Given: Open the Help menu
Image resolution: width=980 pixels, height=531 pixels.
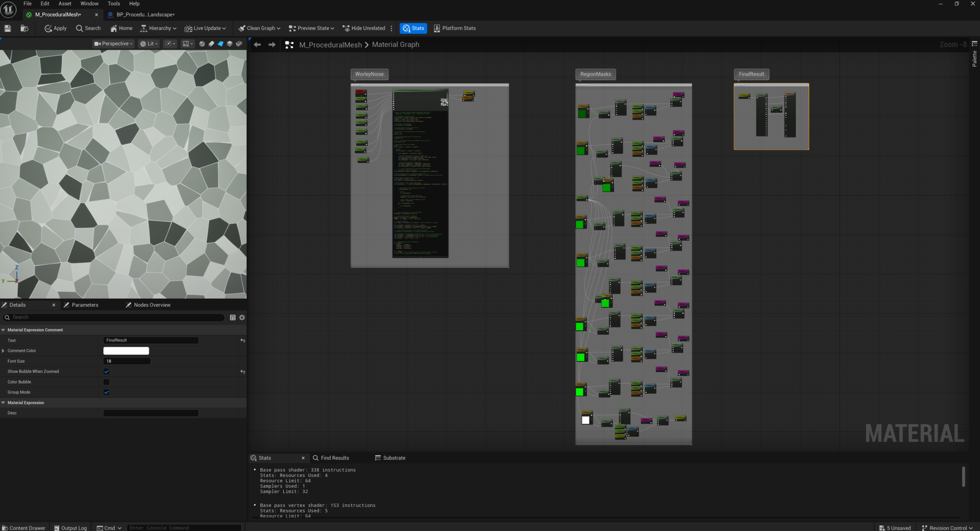Looking at the screenshot, I should point(134,3).
